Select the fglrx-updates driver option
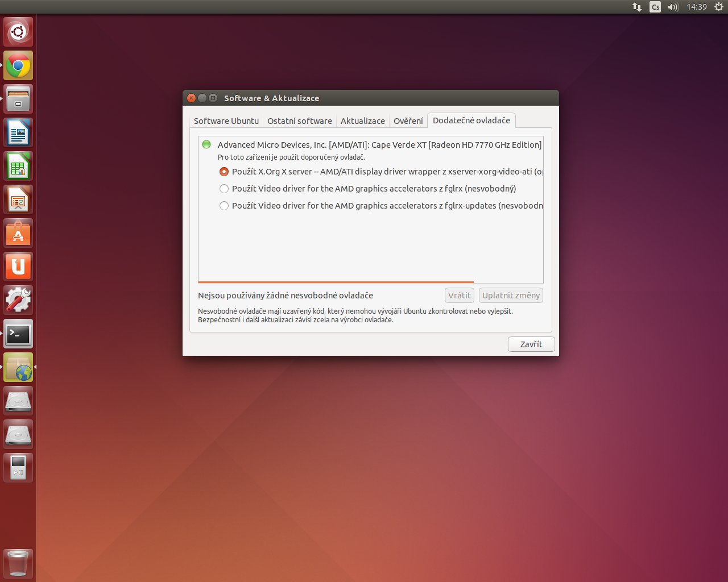Viewport: 728px width, 582px height. (x=381, y=206)
